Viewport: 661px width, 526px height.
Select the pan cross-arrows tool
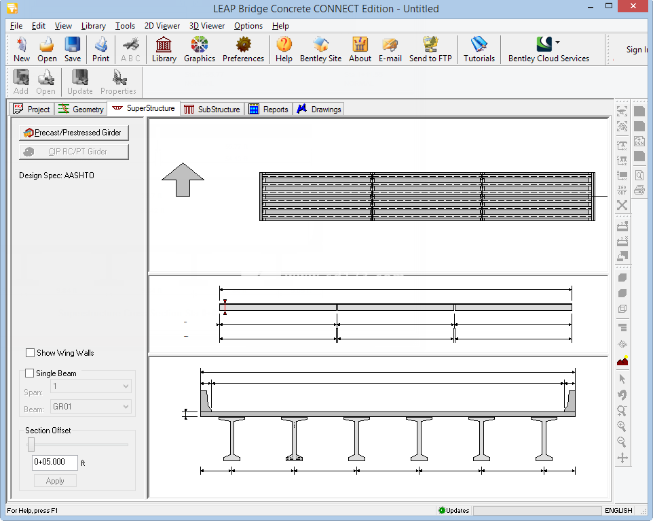pyautogui.click(x=622, y=458)
